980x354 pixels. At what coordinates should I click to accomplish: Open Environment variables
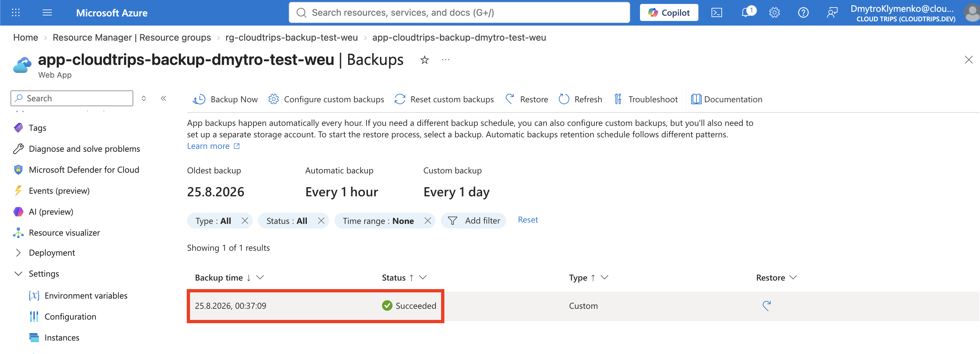[x=86, y=296]
